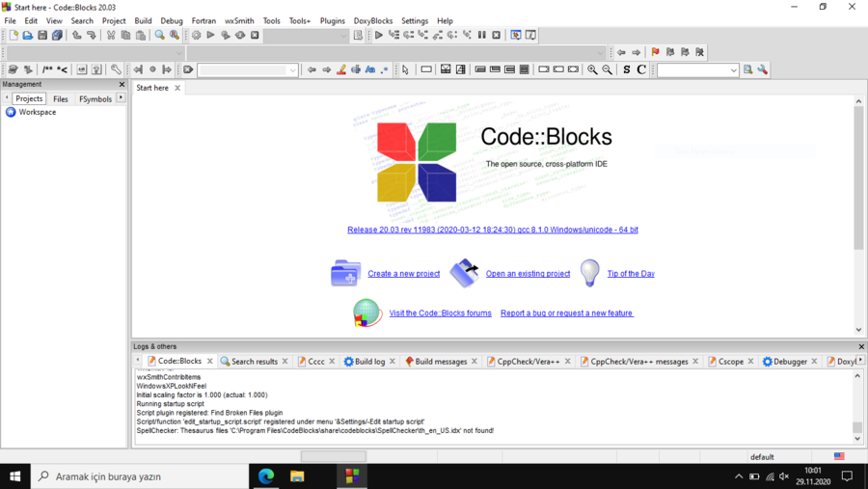Viewport: 868px width, 489px height.
Task: Click the Start here page vertical scrollbar
Action: pos(858,177)
